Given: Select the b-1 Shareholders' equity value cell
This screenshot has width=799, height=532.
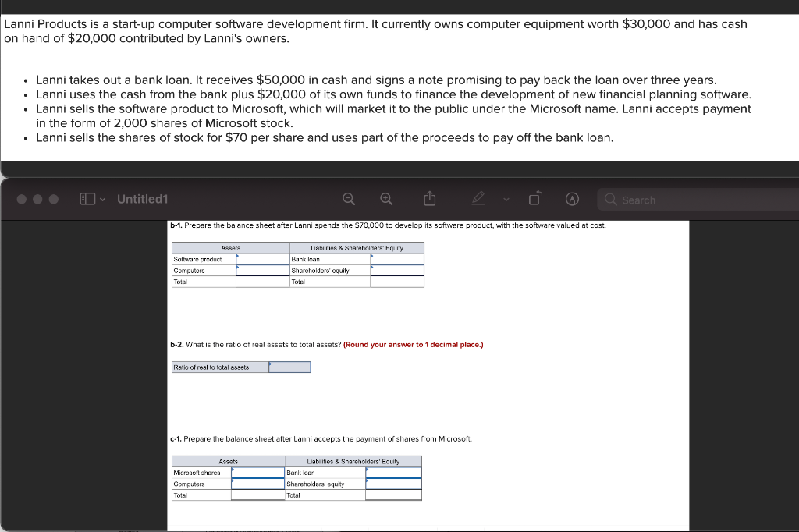Looking at the screenshot, I should tap(397, 270).
